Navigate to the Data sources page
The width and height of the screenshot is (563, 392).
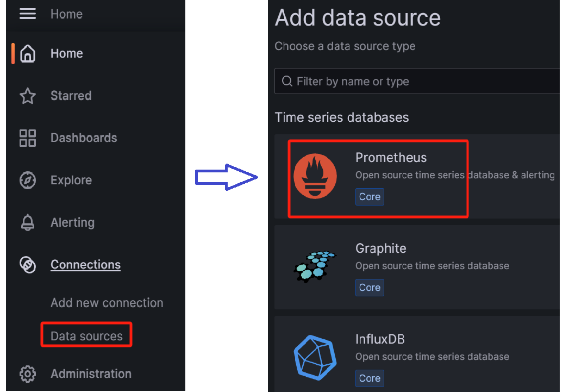click(85, 336)
